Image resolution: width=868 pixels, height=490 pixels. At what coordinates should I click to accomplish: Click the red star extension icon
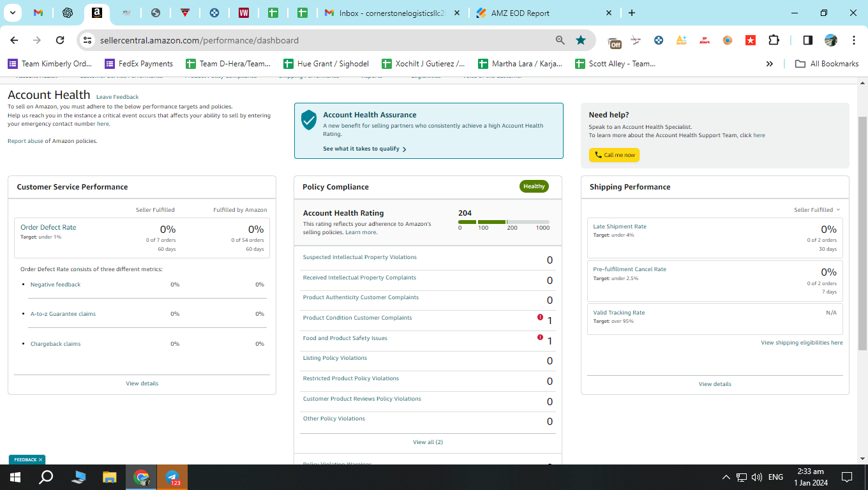tap(751, 40)
